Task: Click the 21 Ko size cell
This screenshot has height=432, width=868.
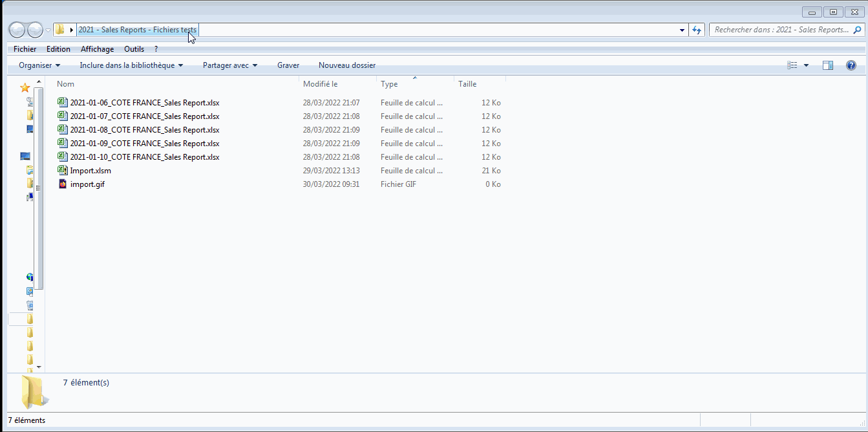Action: (491, 171)
